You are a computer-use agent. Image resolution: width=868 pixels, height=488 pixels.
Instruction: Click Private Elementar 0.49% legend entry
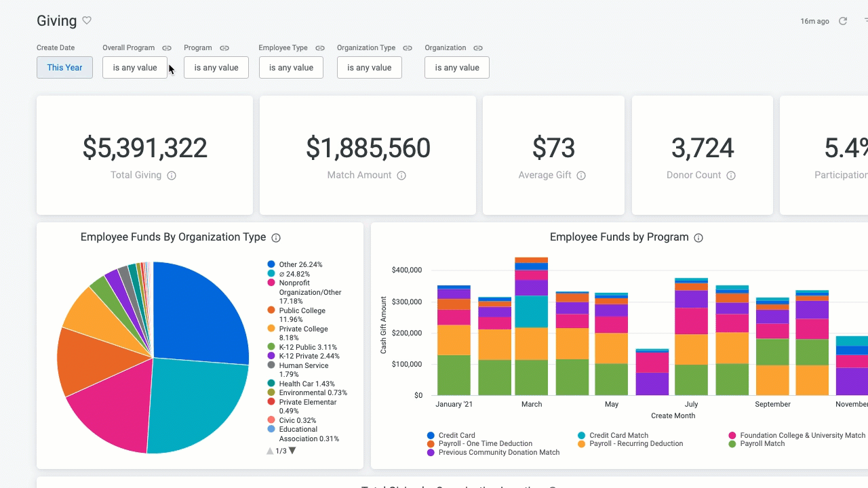click(302, 406)
